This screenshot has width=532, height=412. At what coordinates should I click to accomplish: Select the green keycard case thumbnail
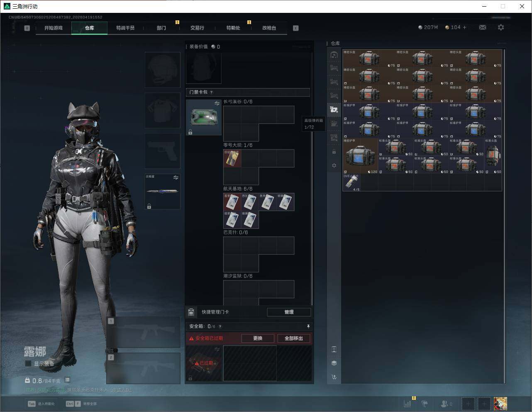(204, 117)
